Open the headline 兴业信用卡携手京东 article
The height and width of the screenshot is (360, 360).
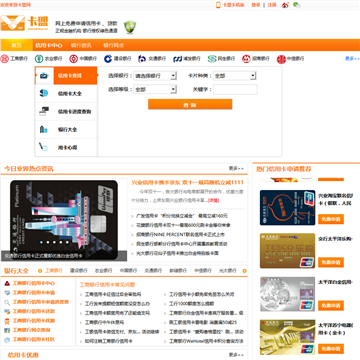(x=188, y=183)
